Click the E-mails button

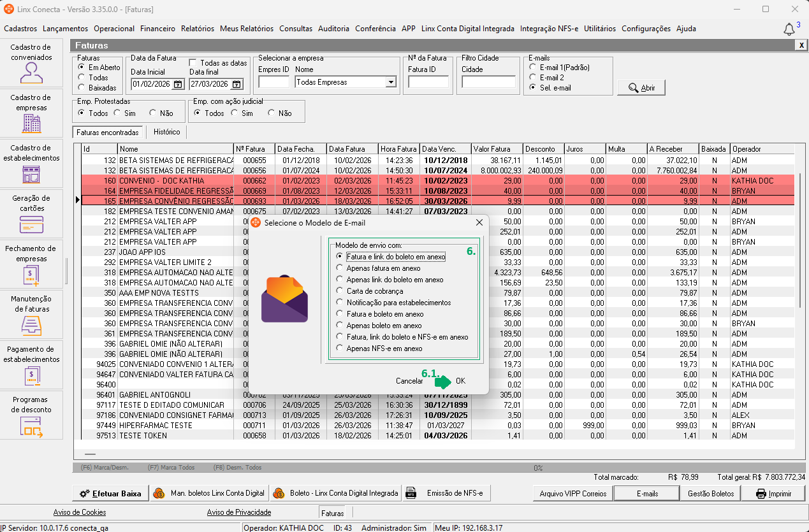tap(646, 493)
